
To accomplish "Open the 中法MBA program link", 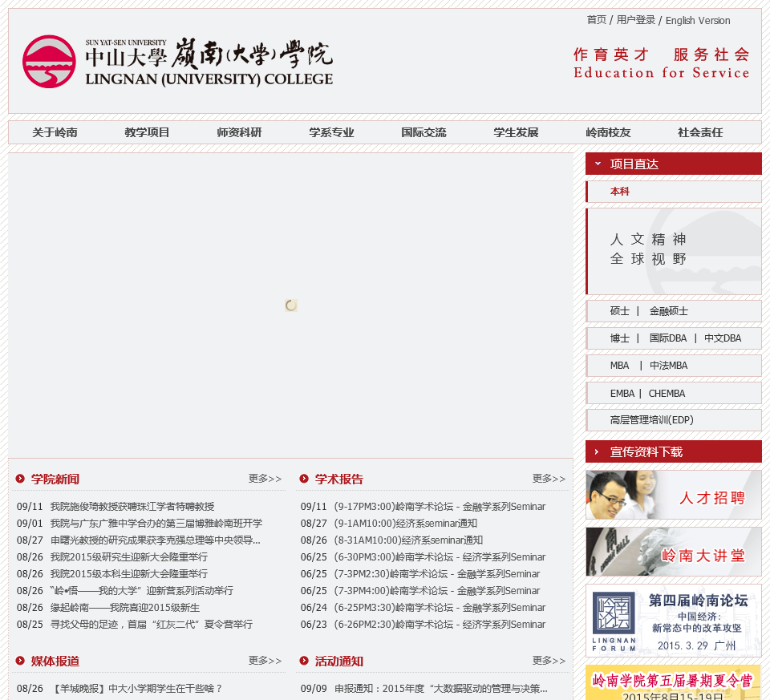I will pyautogui.click(x=668, y=366).
